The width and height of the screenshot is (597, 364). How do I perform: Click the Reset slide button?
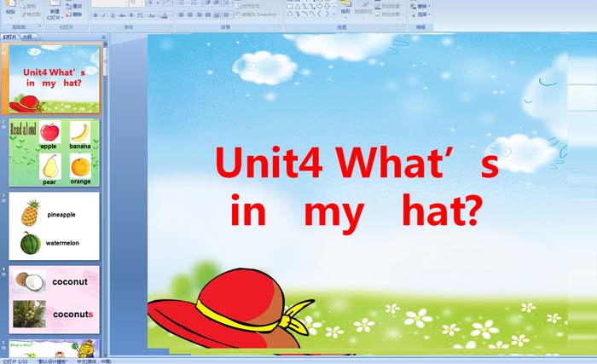pyautogui.click(x=74, y=6)
